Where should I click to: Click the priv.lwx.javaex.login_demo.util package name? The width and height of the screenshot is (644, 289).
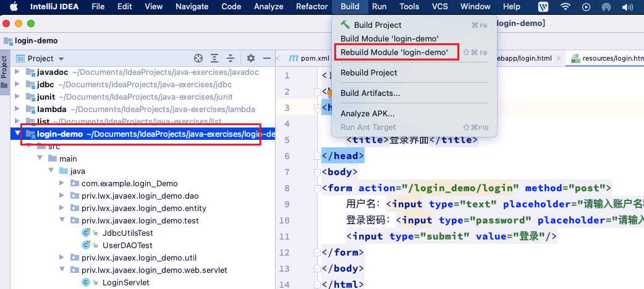click(139, 258)
